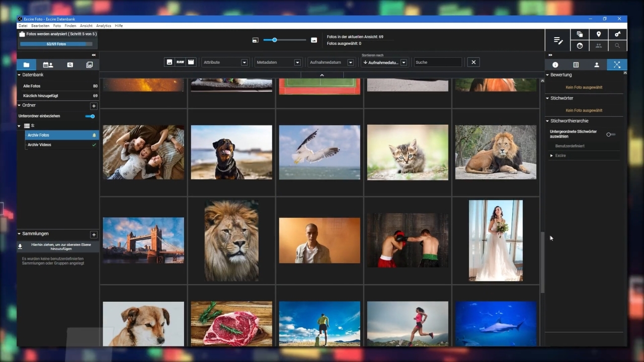The height and width of the screenshot is (362, 644).
Task: Add a new folder with plus button
Action: [94, 106]
